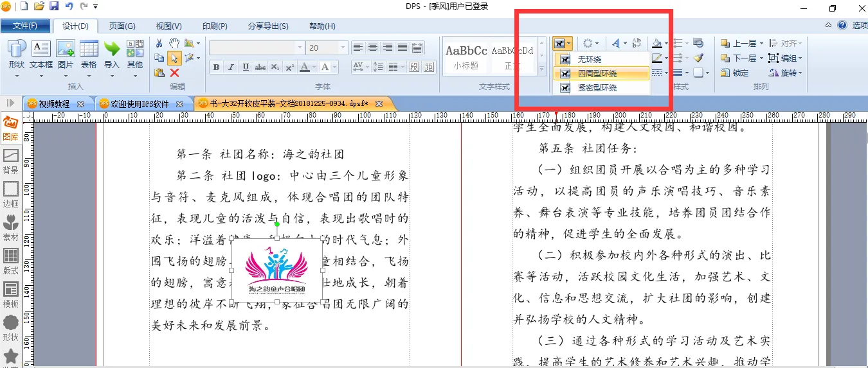The height and width of the screenshot is (368, 868).
Task: Switch to the 页面(G) ribbon tab
Action: (x=122, y=26)
